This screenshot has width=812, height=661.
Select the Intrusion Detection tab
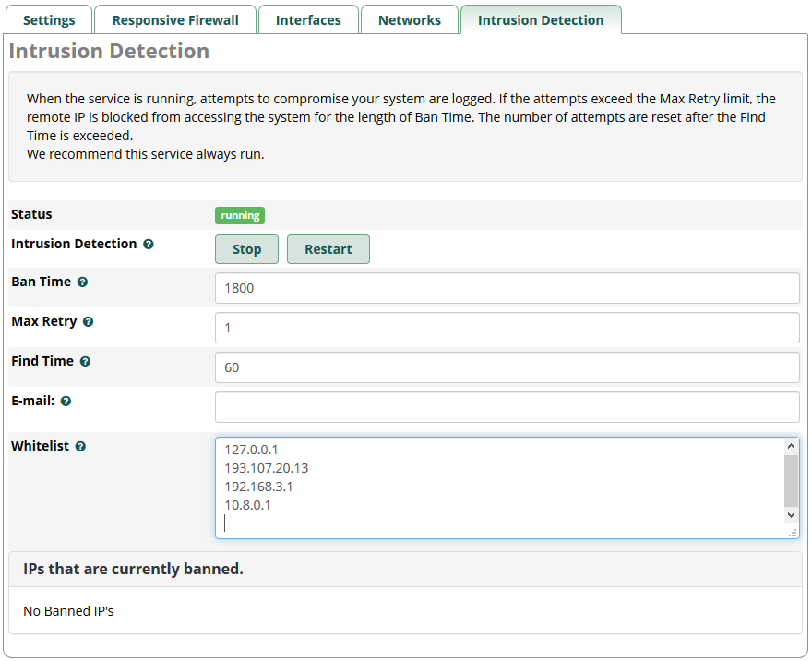pyautogui.click(x=541, y=20)
